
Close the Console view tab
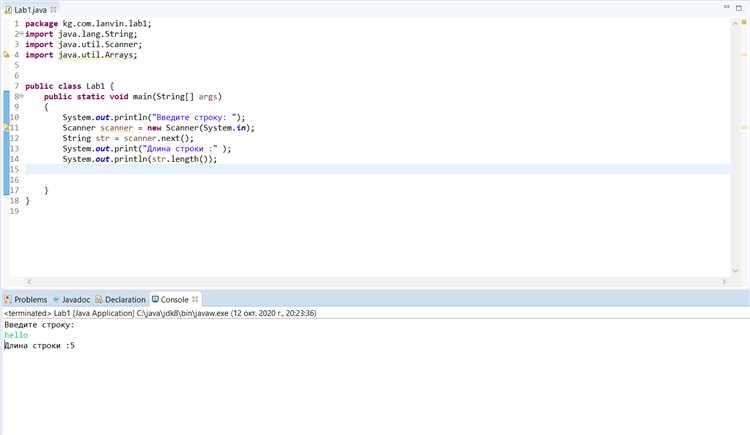(195, 299)
